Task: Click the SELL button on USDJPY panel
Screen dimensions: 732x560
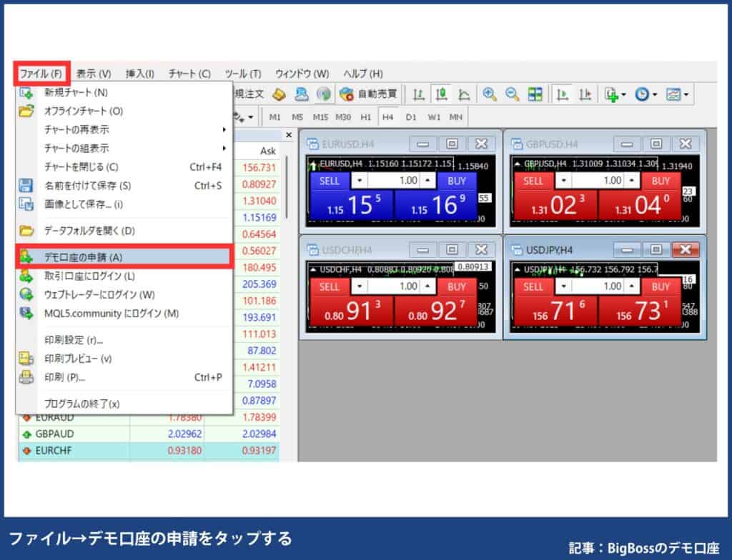Action: pyautogui.click(x=533, y=287)
